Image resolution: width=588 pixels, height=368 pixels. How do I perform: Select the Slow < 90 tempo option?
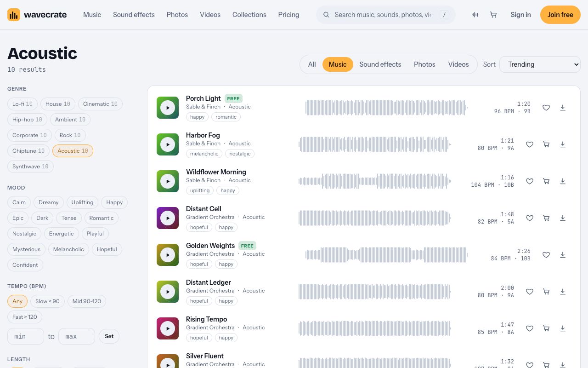(x=47, y=301)
